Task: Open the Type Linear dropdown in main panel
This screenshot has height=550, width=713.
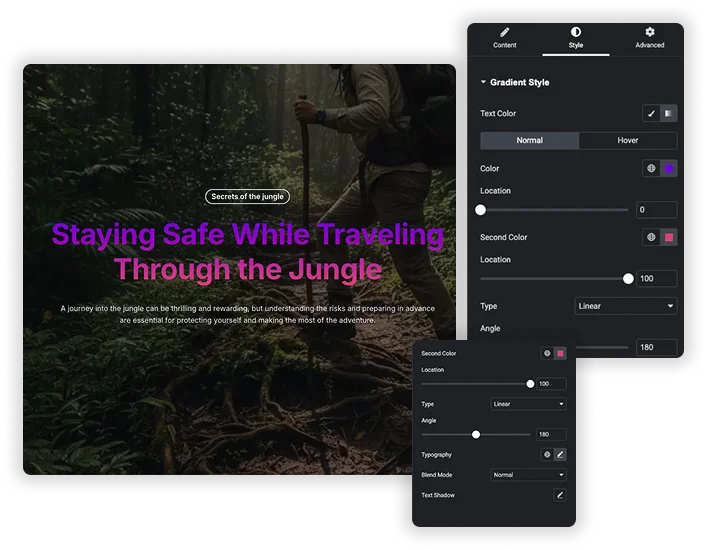Action: point(626,306)
